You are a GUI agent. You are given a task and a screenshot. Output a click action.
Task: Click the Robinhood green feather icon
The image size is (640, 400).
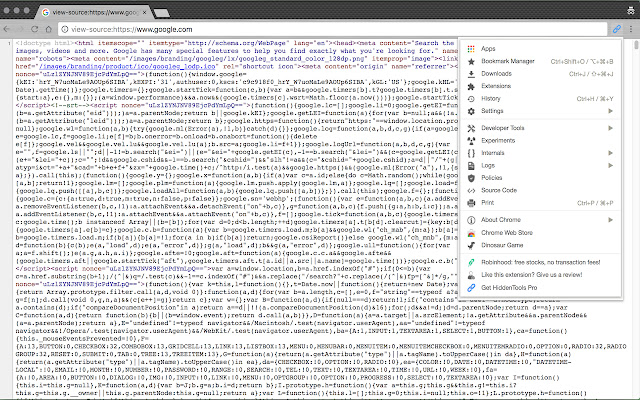tap(471, 262)
